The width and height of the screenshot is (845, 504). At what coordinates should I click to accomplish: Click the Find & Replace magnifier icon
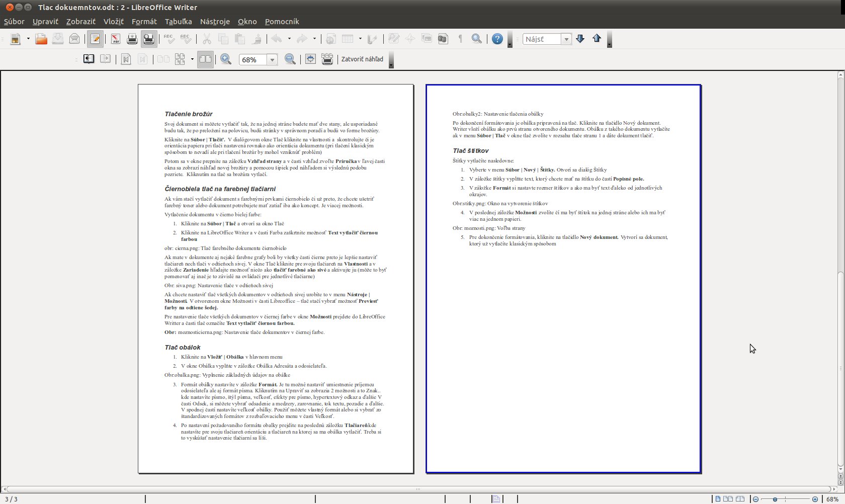point(476,39)
